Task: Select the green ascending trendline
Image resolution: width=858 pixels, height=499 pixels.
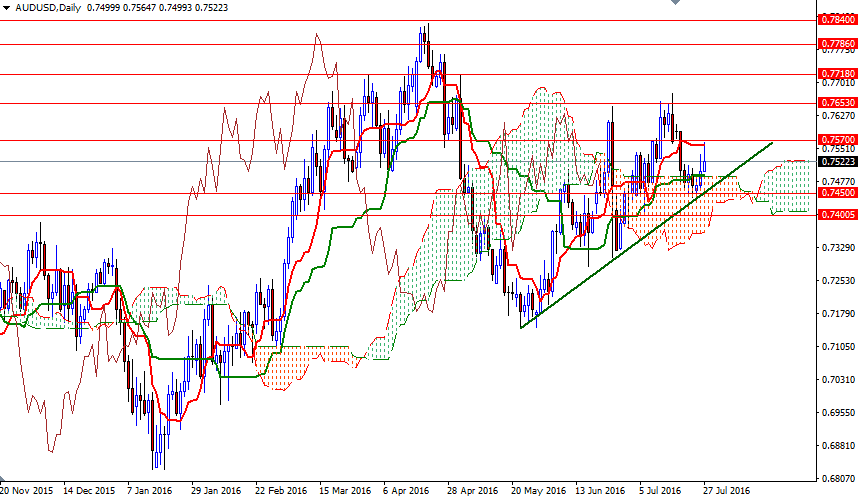Action: [x=646, y=235]
